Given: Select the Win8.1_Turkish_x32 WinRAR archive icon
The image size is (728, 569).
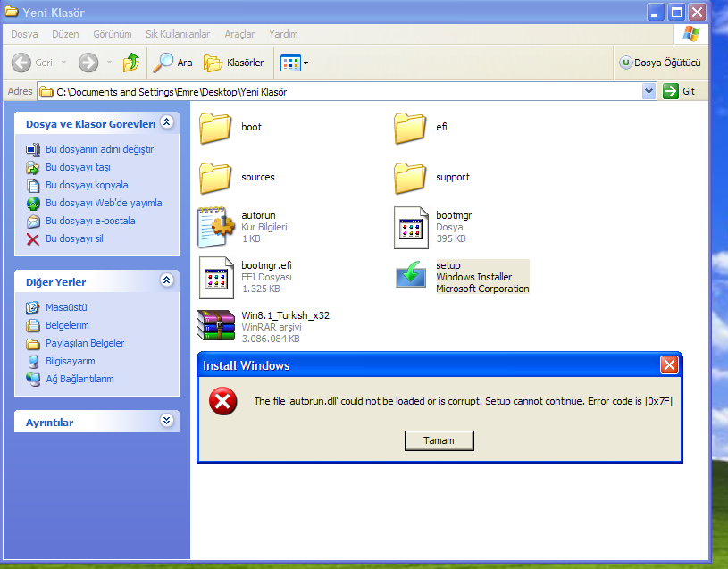Looking at the screenshot, I should [x=216, y=325].
